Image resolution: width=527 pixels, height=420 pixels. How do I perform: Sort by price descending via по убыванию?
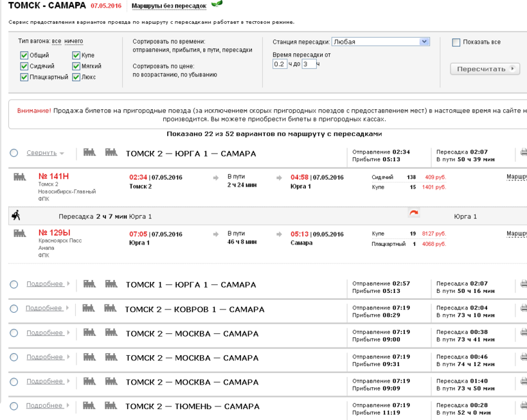tap(199, 75)
